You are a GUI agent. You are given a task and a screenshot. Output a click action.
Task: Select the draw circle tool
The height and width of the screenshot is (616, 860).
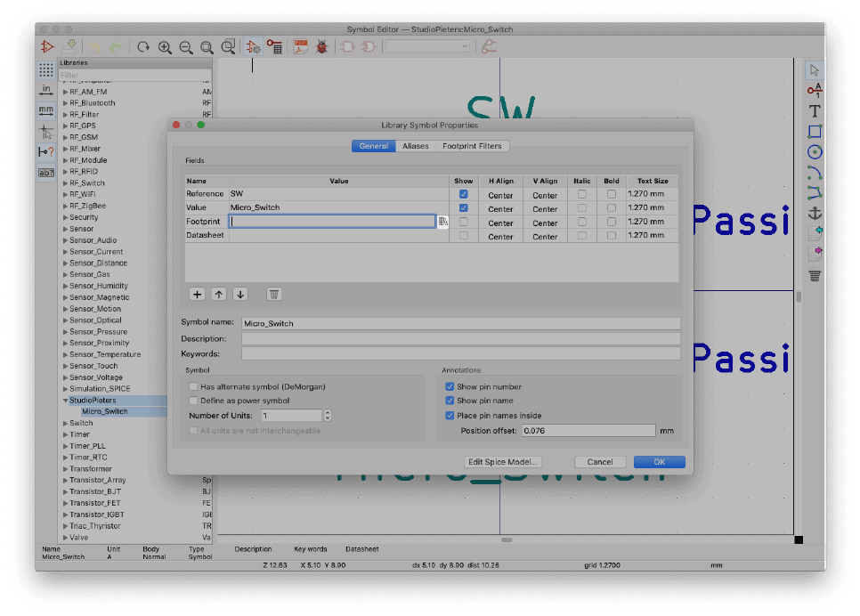click(x=815, y=152)
